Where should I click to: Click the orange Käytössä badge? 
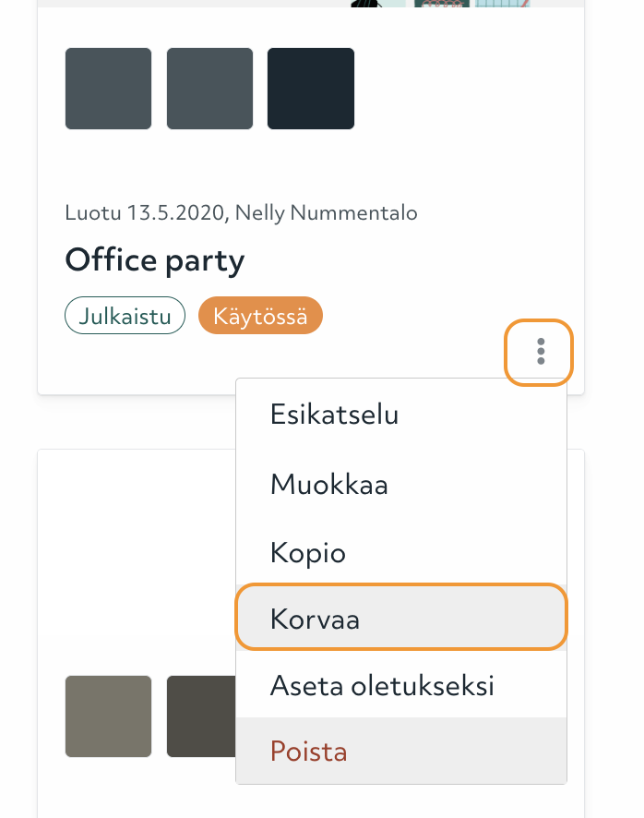coord(260,316)
